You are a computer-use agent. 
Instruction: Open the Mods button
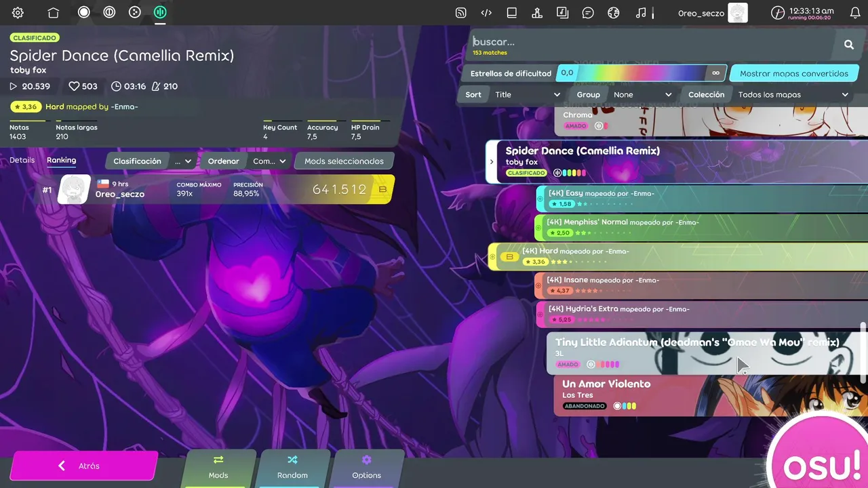218,468
